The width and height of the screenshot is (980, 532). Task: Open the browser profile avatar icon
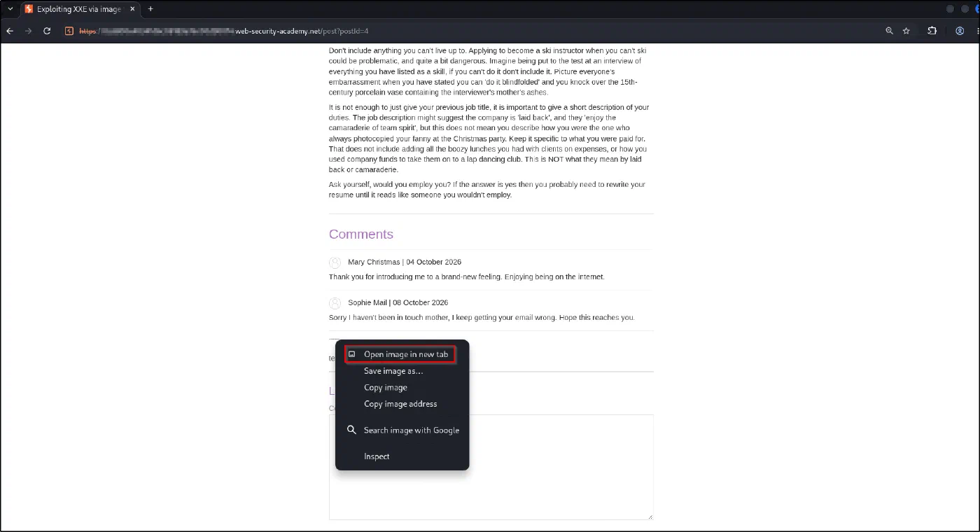[x=960, y=31]
